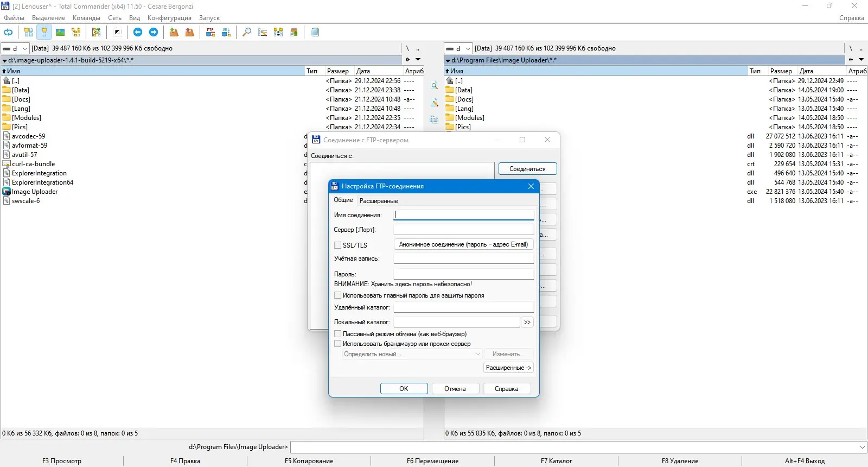Open the Выделение menu

(x=48, y=18)
